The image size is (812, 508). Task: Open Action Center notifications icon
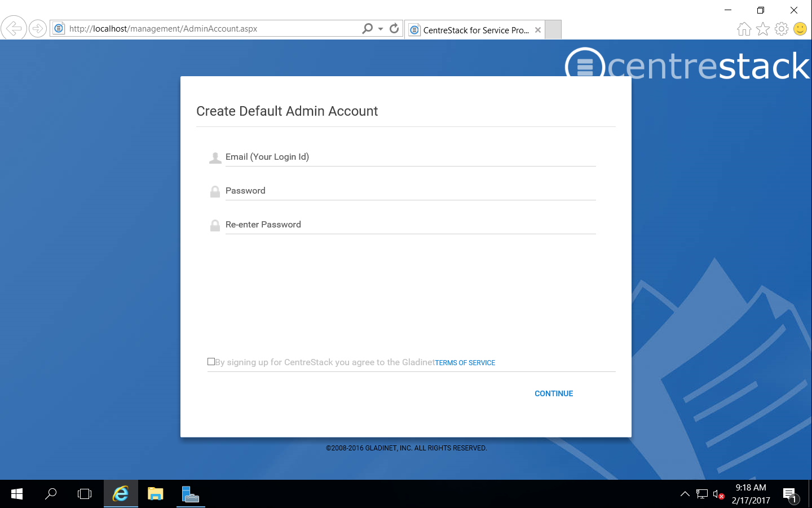(x=790, y=494)
